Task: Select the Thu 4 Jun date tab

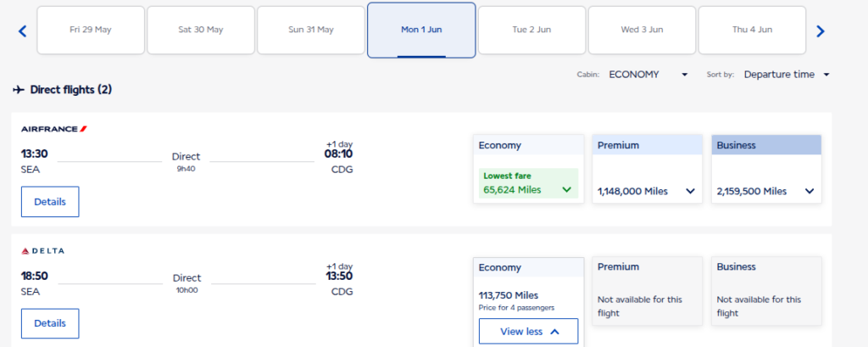Action: click(x=752, y=30)
